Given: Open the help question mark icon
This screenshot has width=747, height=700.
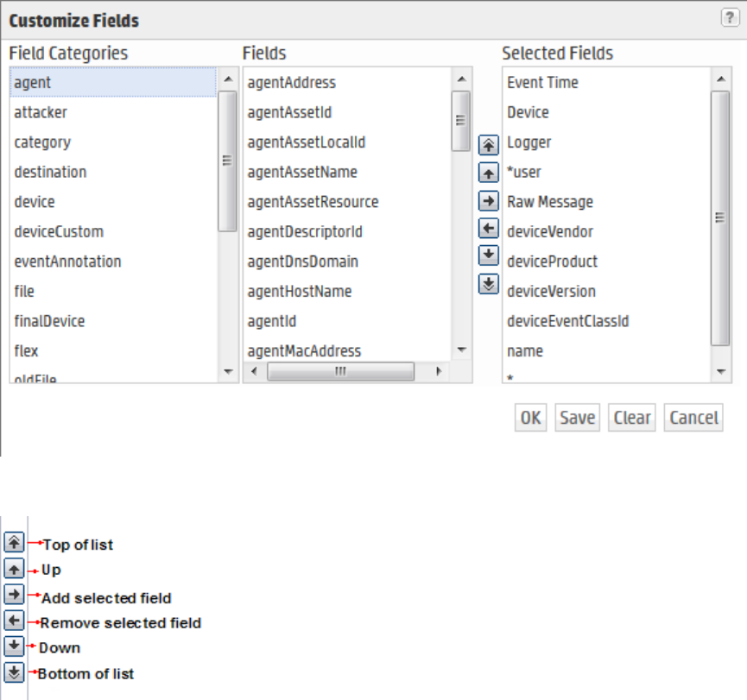Looking at the screenshot, I should pos(730,19).
